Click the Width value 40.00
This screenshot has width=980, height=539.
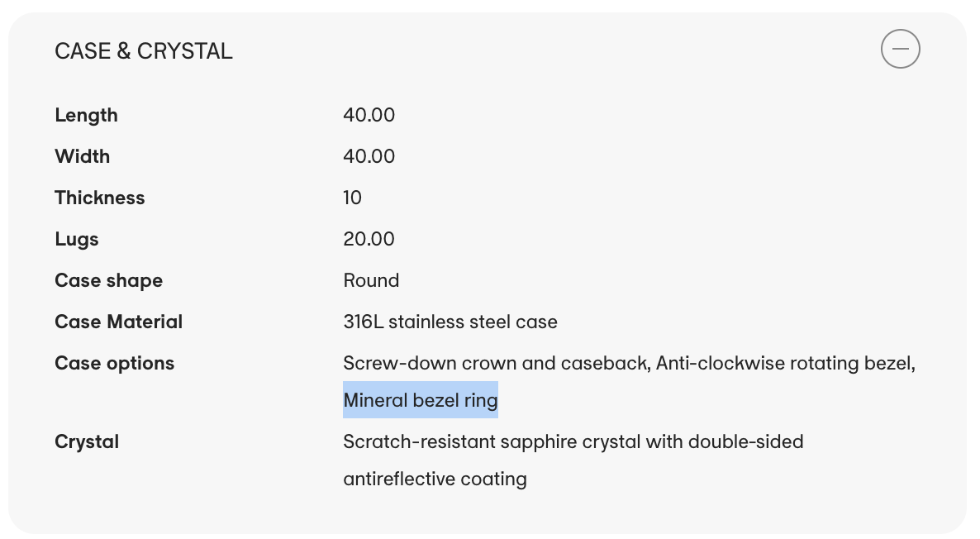pyautogui.click(x=369, y=156)
